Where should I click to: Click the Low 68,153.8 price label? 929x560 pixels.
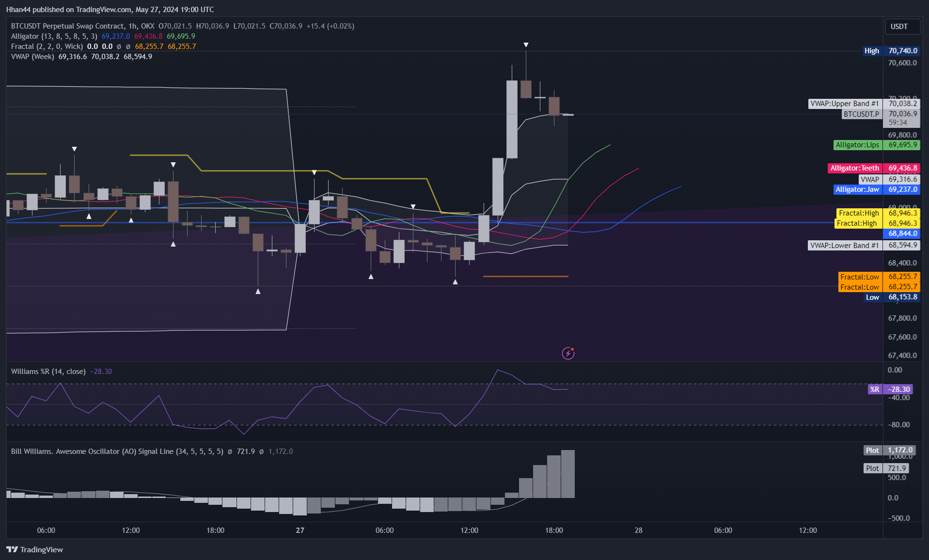[x=892, y=297]
